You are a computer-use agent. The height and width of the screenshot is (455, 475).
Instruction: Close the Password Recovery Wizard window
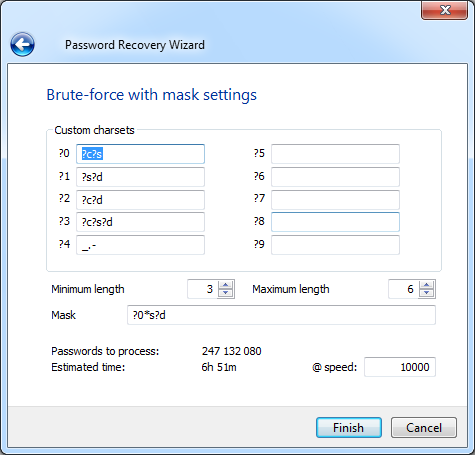[x=445, y=10]
